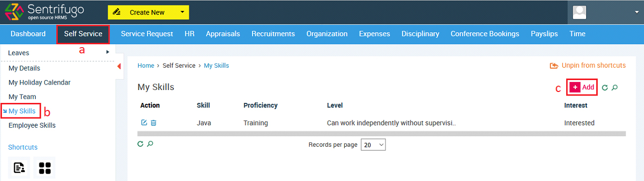The width and height of the screenshot is (644, 181).
Task: Go to Home breadcrumb link
Action: pyautogui.click(x=146, y=65)
